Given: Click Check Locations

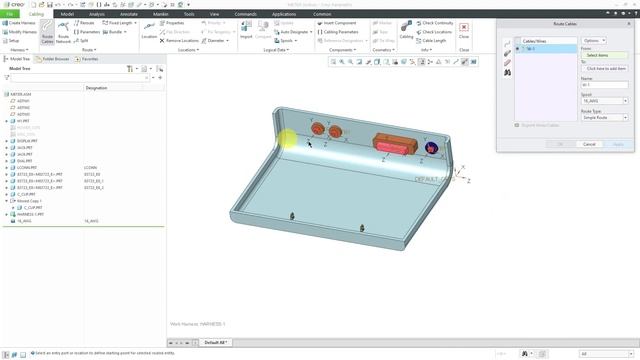Looking at the screenshot, I should 434,32.
